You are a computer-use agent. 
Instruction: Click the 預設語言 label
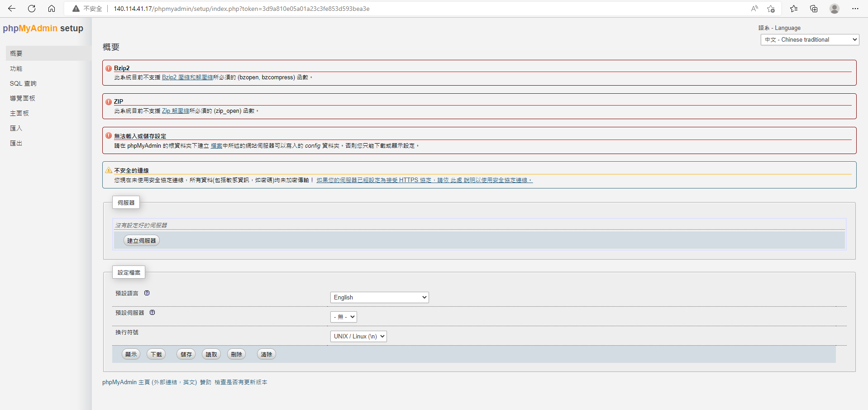pyautogui.click(x=127, y=294)
